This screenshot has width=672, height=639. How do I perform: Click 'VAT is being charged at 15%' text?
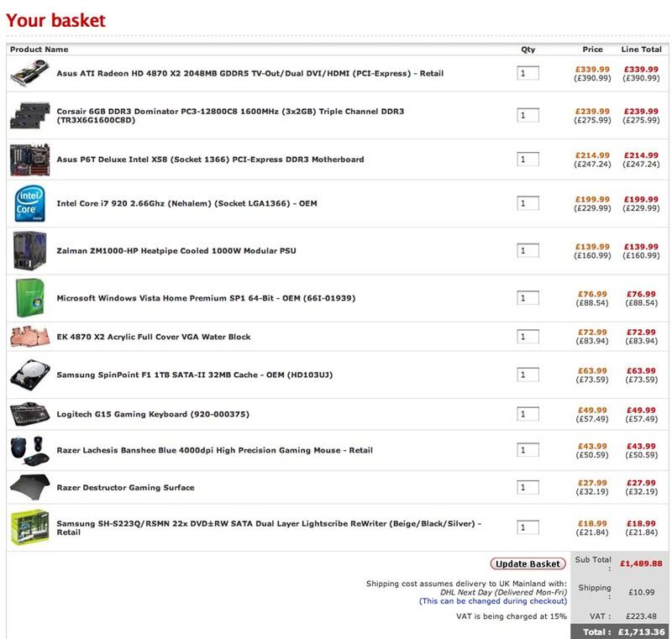click(x=512, y=616)
